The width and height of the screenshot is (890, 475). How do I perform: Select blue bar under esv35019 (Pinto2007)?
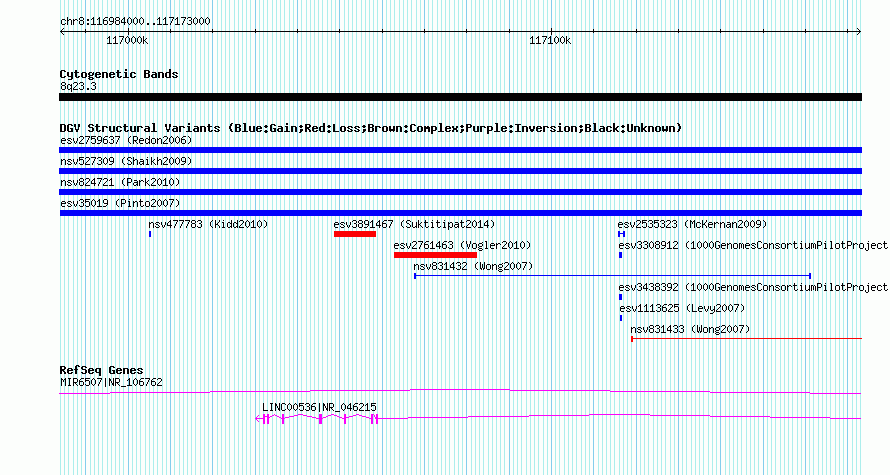click(460, 213)
